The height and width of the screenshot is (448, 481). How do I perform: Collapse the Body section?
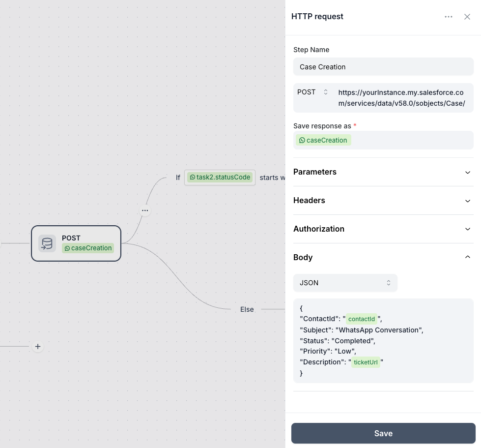383,257
